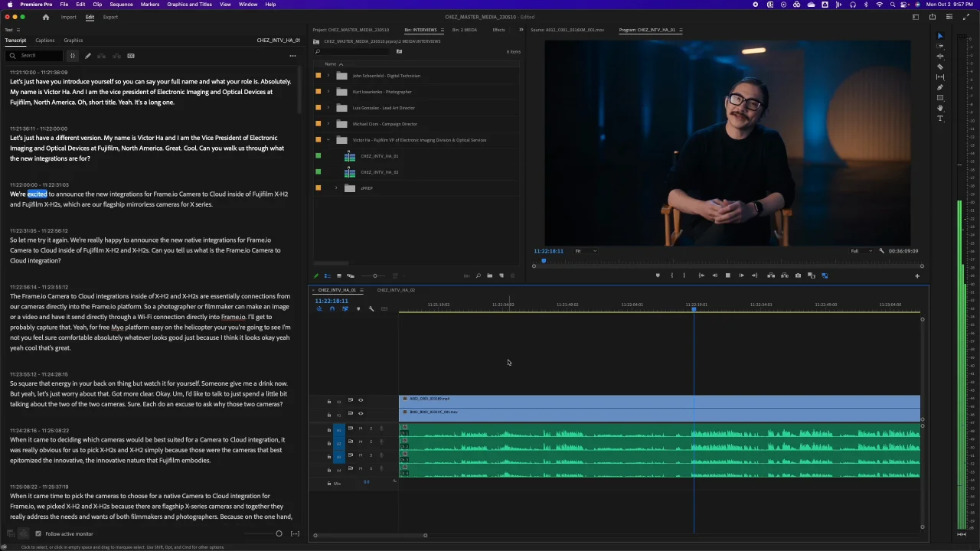Switch to the CHEZ_INTV_HA_02 timeline tab
The image size is (980, 551).
click(396, 290)
